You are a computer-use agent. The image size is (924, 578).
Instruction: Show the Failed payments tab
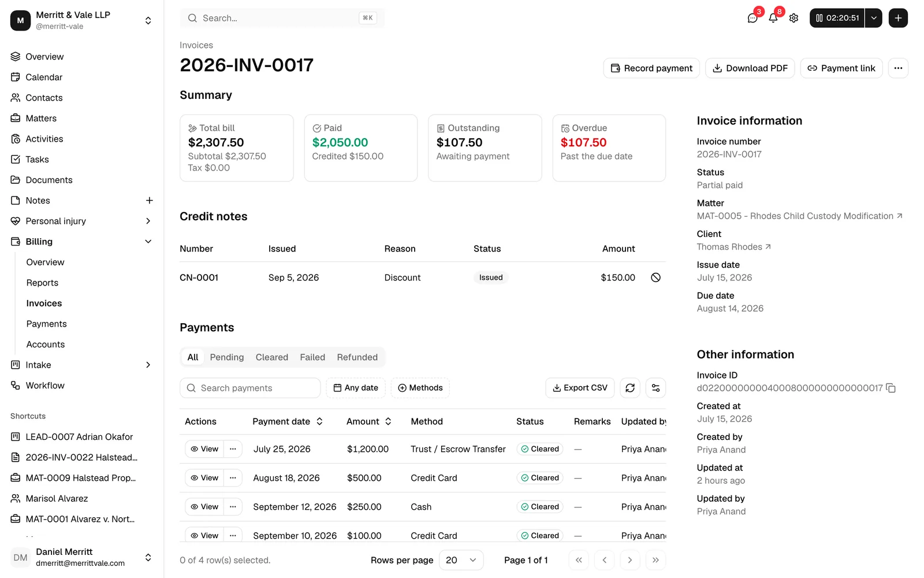click(x=312, y=357)
